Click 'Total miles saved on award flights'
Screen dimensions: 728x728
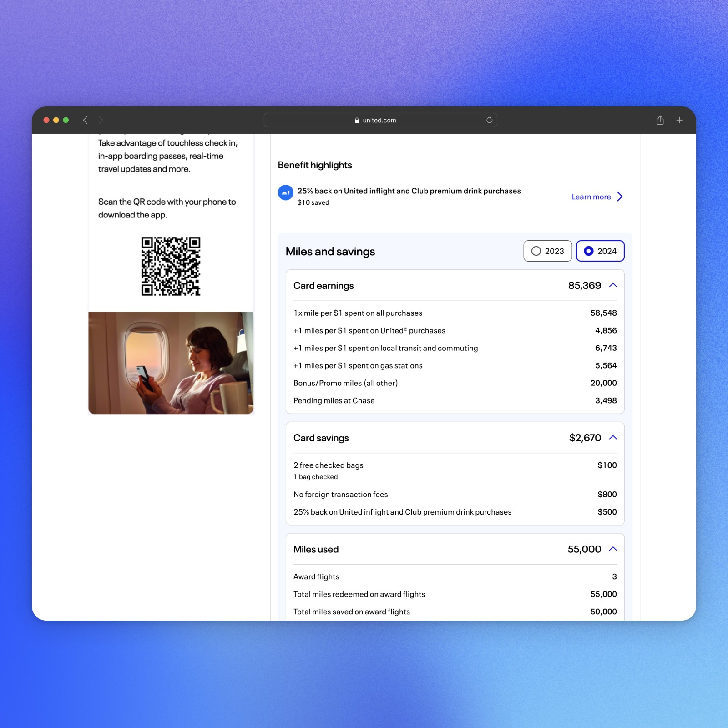pyautogui.click(x=351, y=612)
